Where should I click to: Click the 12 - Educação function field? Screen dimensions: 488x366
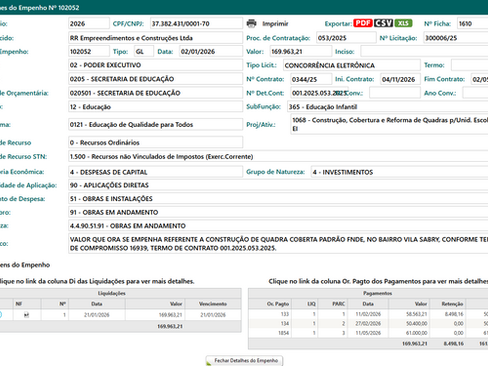155,107
